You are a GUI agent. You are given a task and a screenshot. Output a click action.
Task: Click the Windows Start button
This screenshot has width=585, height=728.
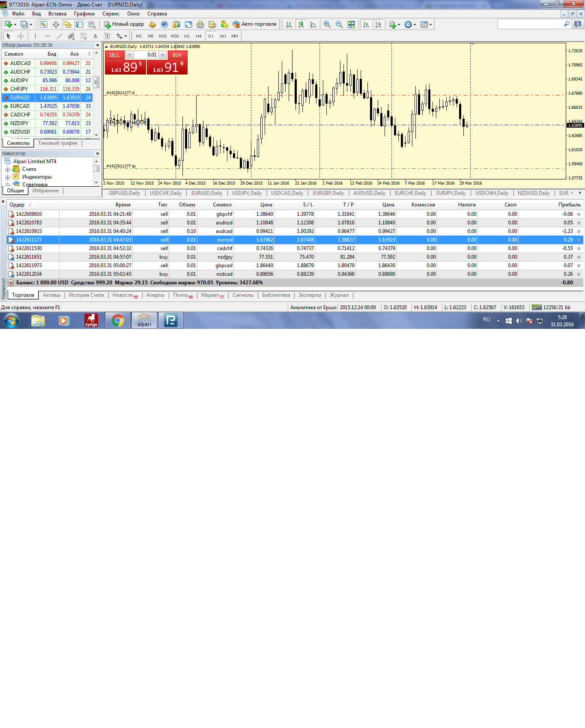pos(12,320)
